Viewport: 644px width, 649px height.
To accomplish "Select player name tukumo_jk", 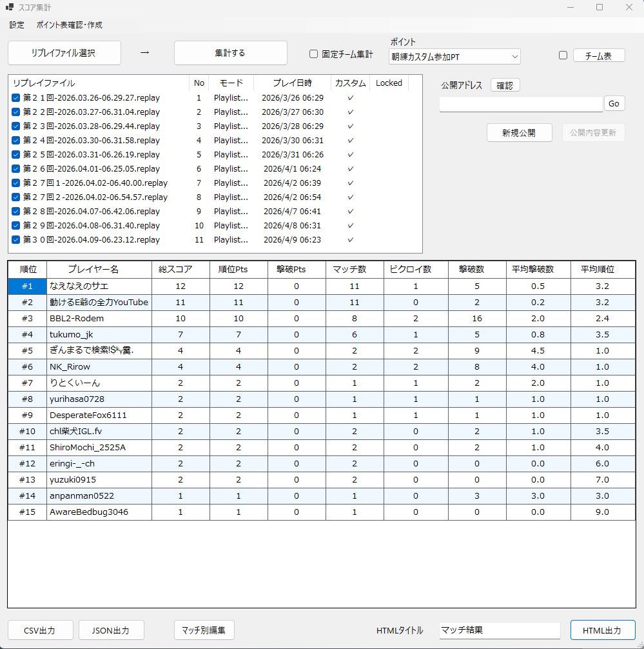I will click(71, 335).
